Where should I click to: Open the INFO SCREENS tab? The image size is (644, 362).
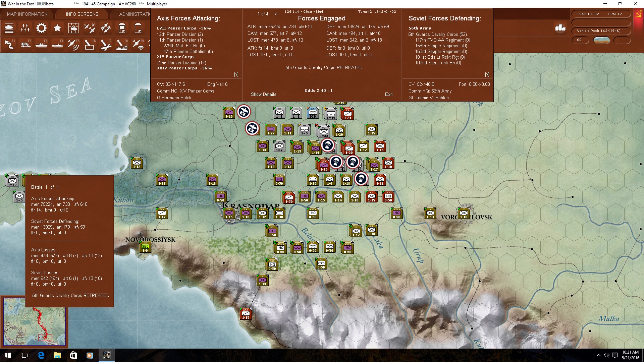pyautogui.click(x=82, y=14)
